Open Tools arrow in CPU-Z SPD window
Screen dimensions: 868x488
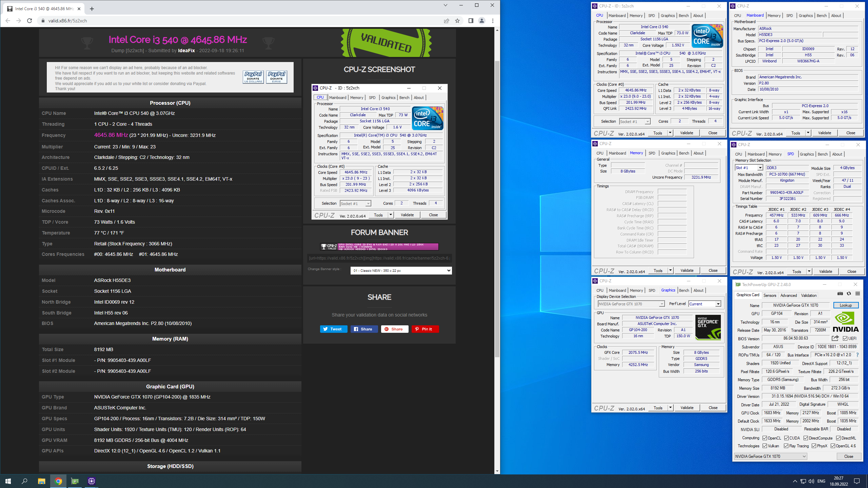click(x=809, y=271)
